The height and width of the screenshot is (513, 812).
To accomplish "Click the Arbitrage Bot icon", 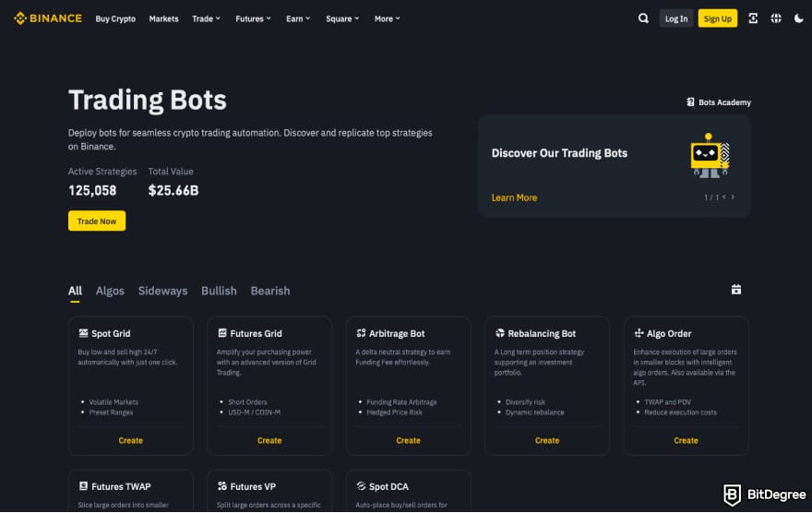I will coord(361,333).
